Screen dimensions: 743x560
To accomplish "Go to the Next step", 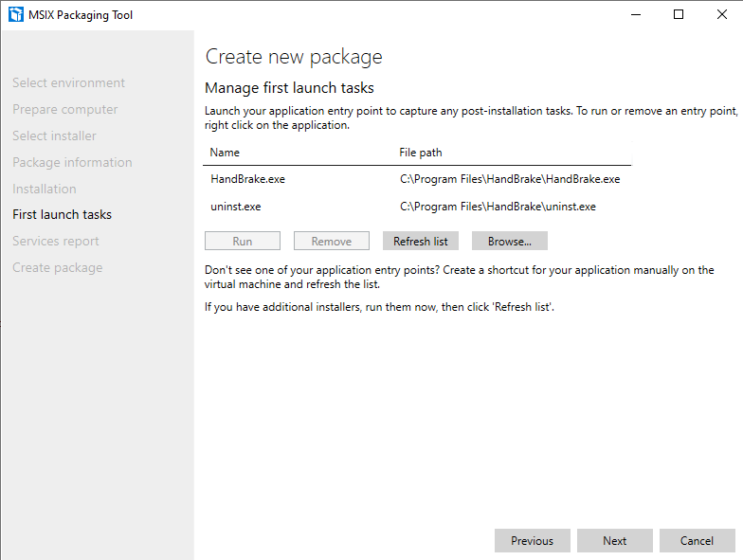I will [x=614, y=541].
